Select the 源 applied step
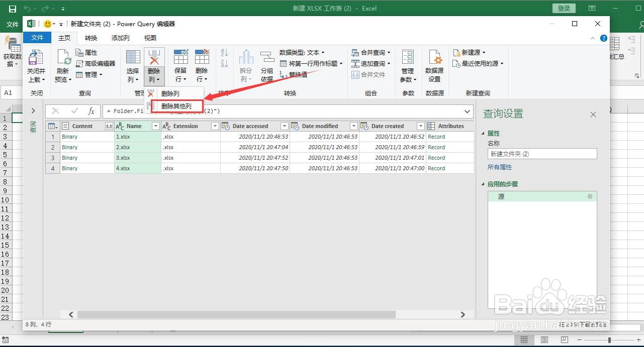644x347 pixels. pyautogui.click(x=542, y=197)
